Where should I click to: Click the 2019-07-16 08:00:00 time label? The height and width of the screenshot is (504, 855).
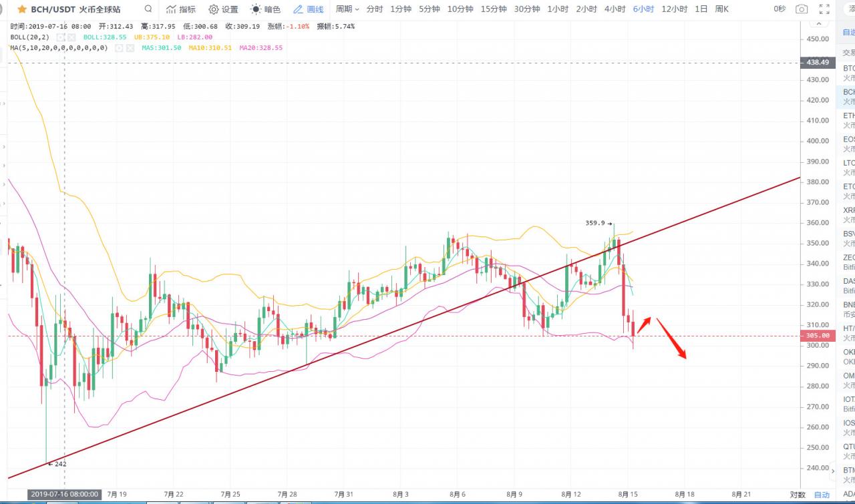(x=65, y=495)
